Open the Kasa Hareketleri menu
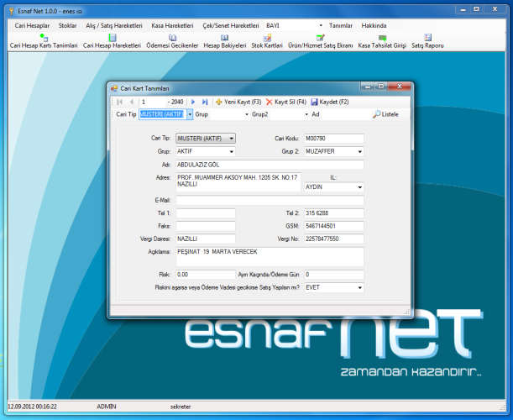The height and width of the screenshot is (420, 513). tap(172, 25)
